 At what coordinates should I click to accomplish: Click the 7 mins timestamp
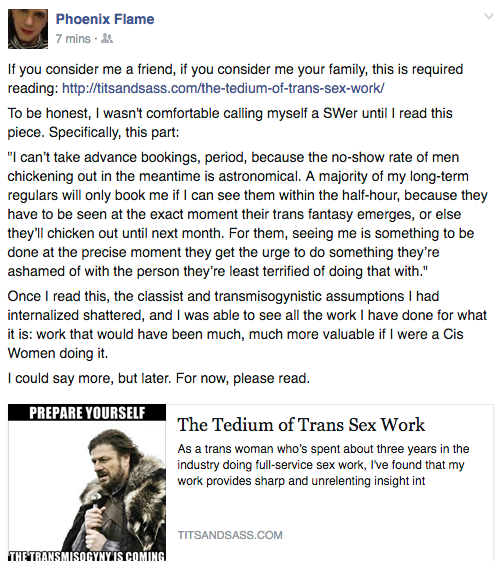73,38
